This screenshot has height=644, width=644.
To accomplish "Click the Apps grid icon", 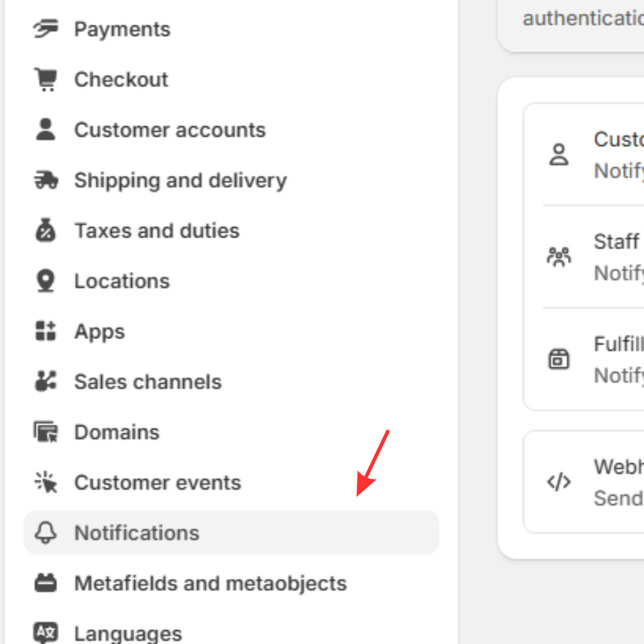I will click(x=45, y=331).
